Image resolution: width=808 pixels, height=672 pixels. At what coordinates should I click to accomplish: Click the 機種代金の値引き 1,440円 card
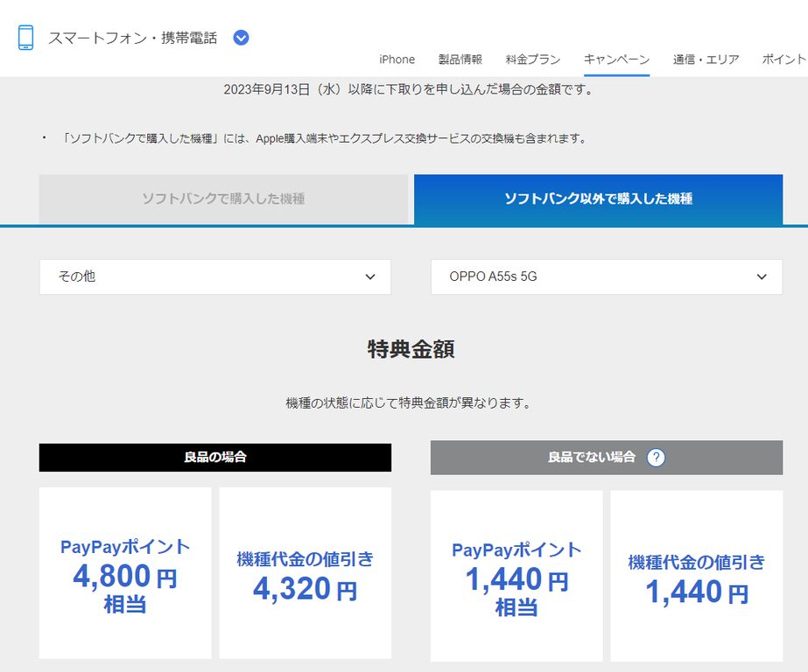point(697,577)
